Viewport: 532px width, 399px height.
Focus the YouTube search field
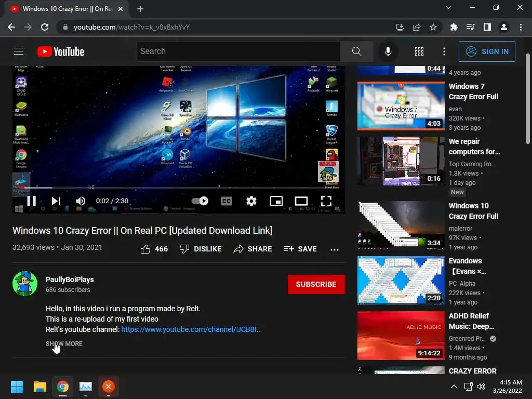coord(238,51)
